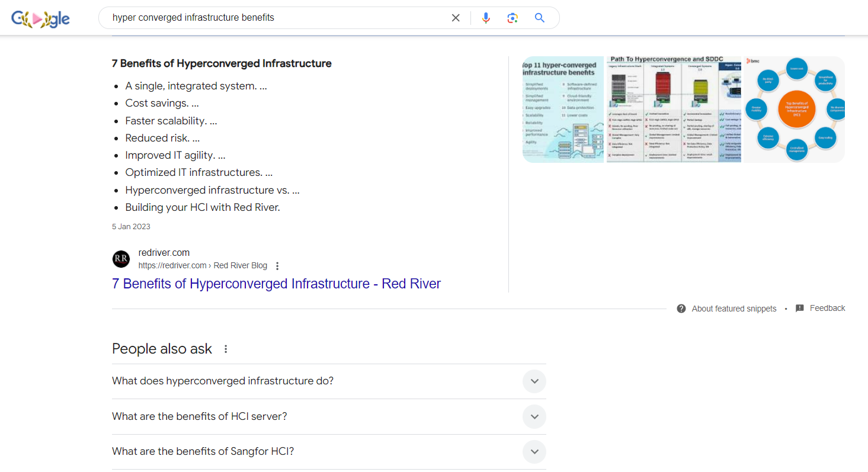The image size is (868, 472).
Task: Open the Top 11 hyper-converged infrastructure benefits image
Action: [563, 110]
